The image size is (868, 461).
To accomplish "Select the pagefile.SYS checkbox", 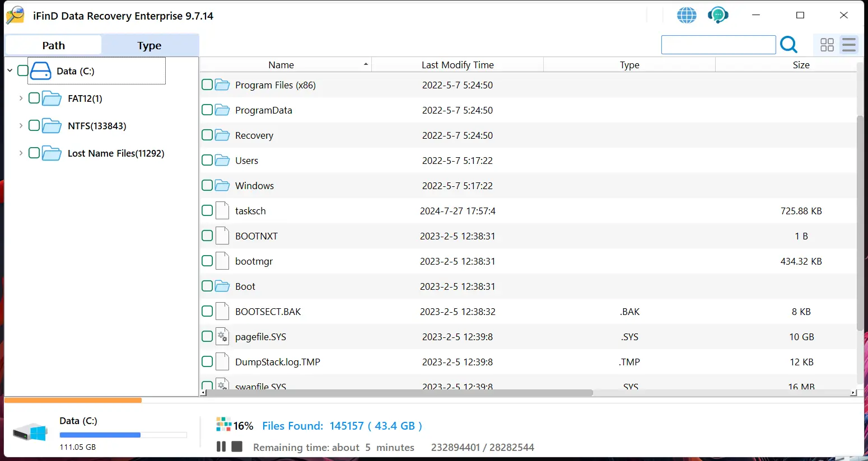I will pyautogui.click(x=207, y=336).
